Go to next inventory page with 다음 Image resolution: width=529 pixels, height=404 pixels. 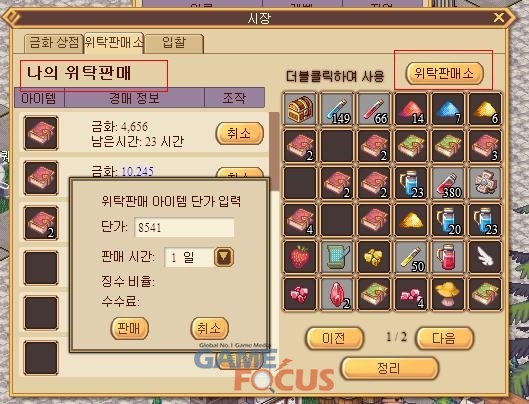445,338
